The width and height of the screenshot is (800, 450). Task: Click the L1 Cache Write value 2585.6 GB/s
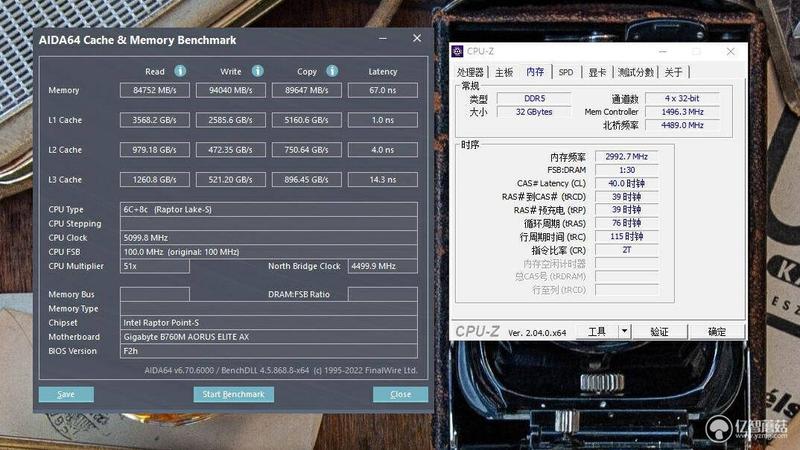point(231,120)
